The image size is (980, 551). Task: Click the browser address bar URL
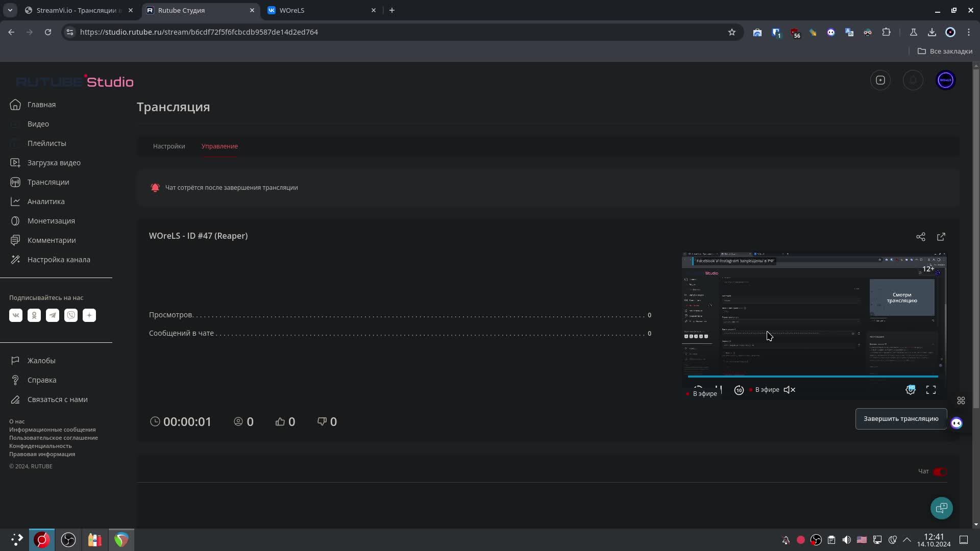[x=199, y=32]
